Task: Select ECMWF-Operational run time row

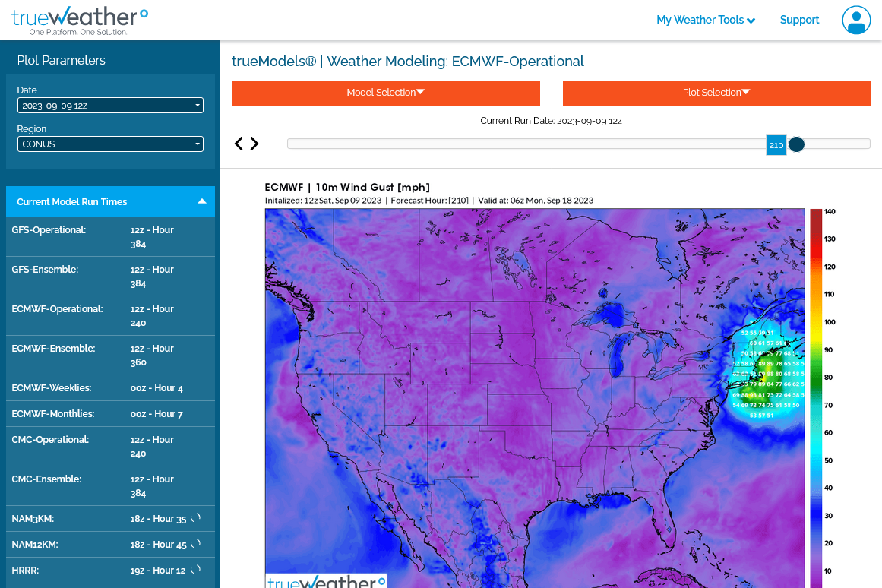Action: pyautogui.click(x=110, y=316)
